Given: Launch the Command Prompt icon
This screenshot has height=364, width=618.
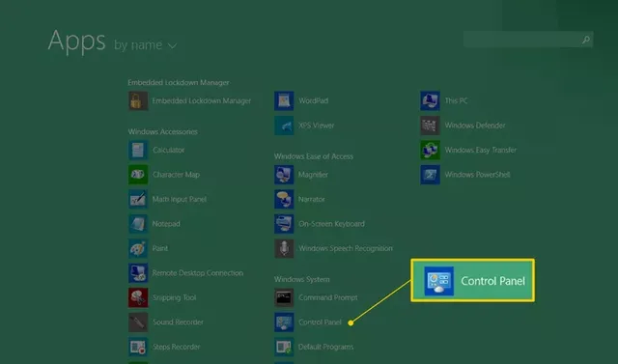Looking at the screenshot, I should click(284, 297).
